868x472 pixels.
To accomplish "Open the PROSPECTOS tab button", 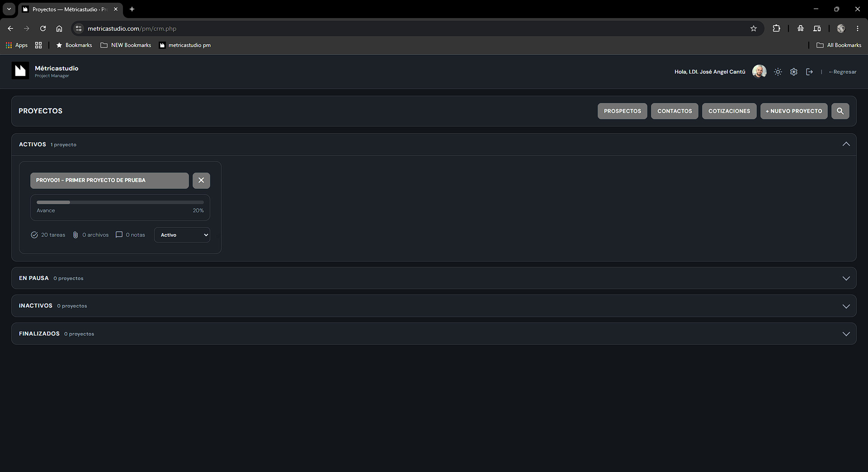I will [623, 111].
